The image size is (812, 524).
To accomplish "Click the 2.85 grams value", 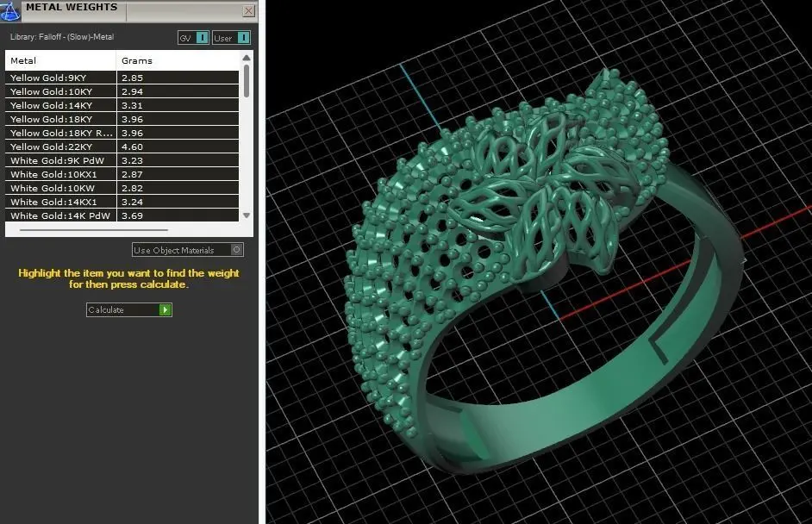I will tap(132, 78).
